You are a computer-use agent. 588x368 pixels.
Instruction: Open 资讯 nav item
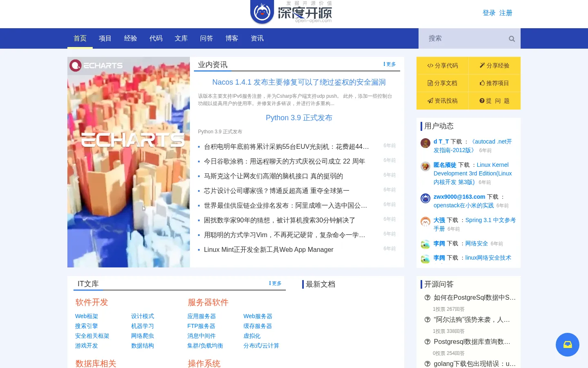(257, 38)
